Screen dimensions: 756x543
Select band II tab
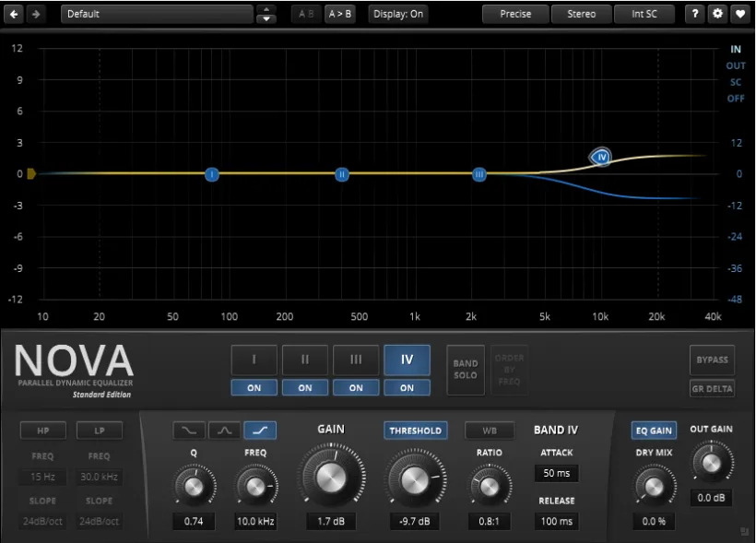pyautogui.click(x=305, y=360)
